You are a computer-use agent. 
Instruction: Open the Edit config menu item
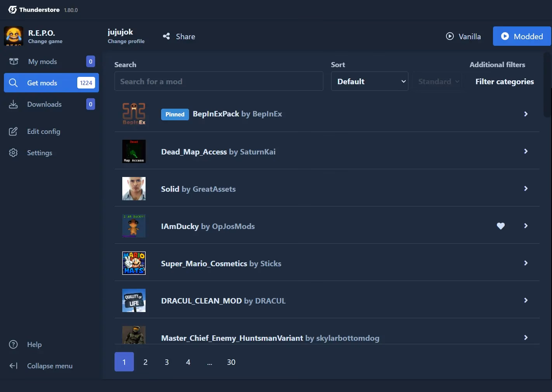[x=51, y=131]
